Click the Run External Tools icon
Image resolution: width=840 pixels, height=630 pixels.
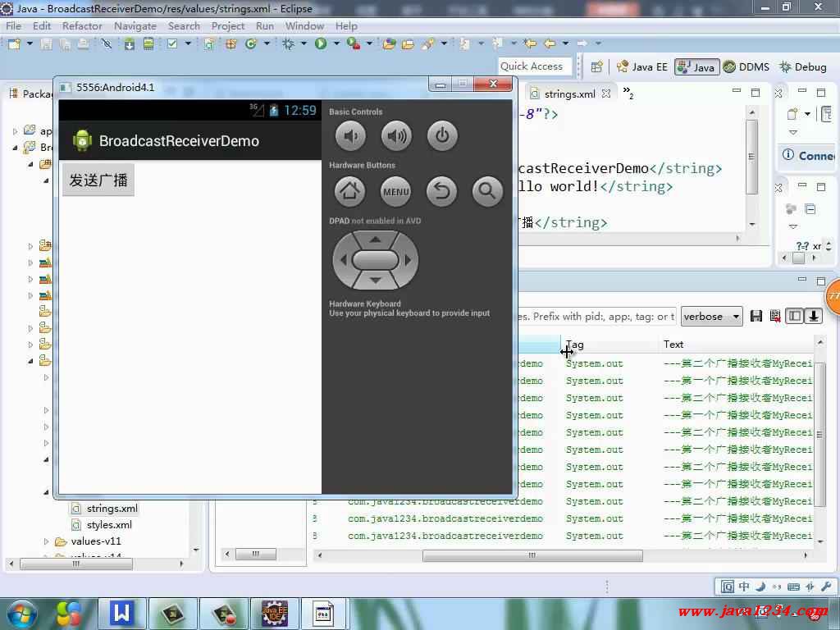[353, 44]
